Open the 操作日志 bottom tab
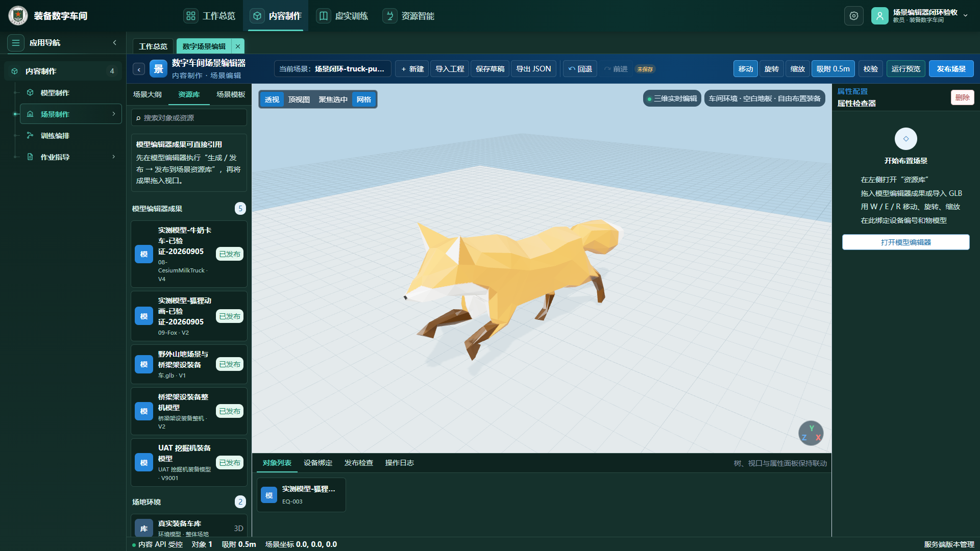 pos(400,463)
